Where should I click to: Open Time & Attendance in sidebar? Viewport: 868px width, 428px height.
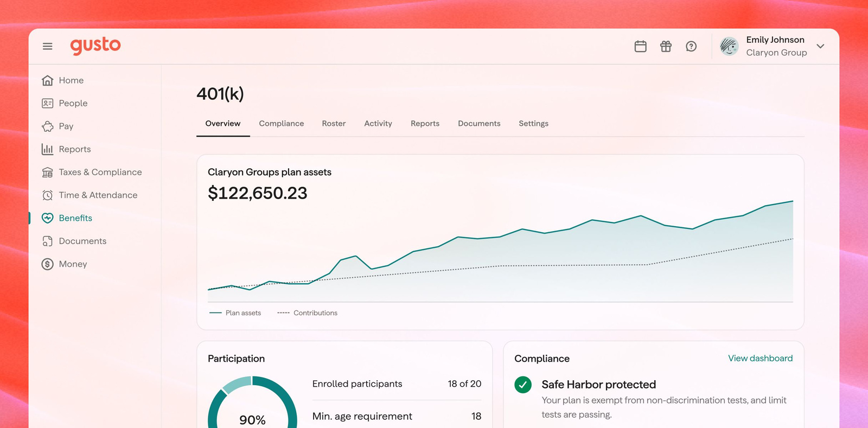[x=98, y=195]
